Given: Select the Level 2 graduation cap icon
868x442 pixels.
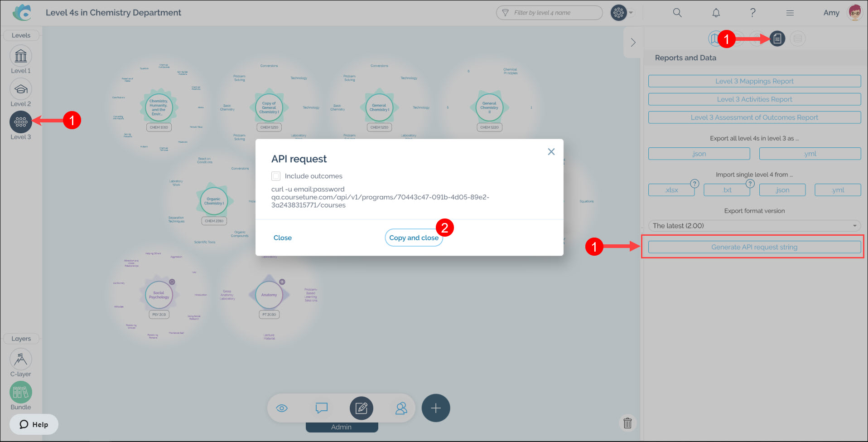Looking at the screenshot, I should [x=21, y=89].
